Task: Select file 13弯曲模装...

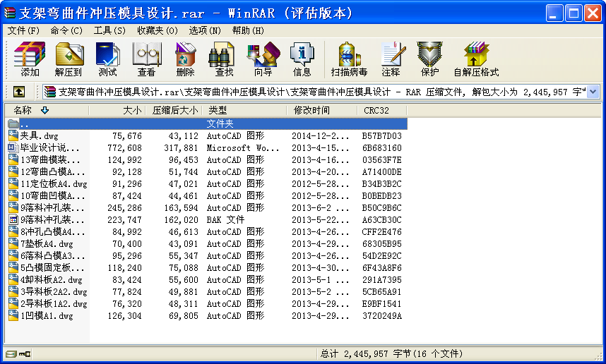Action: [50, 159]
